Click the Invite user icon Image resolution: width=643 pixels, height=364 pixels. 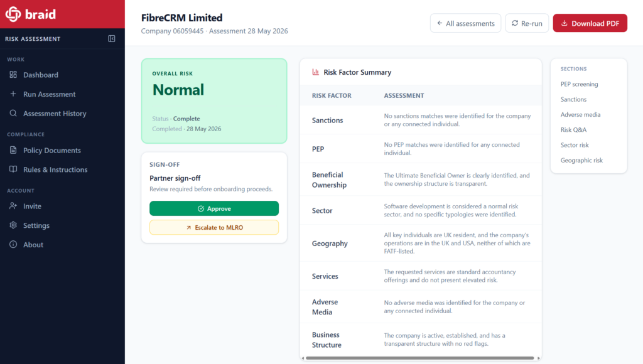pos(13,206)
